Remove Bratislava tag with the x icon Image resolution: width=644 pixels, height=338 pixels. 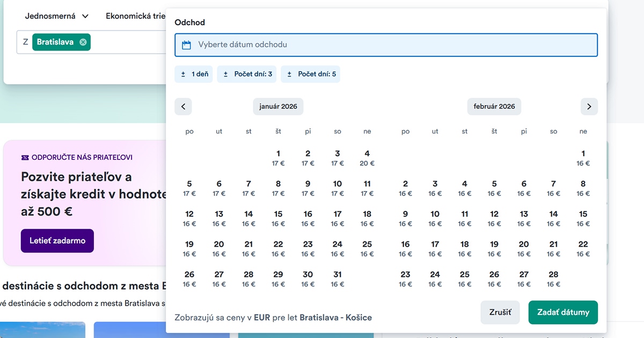point(83,42)
